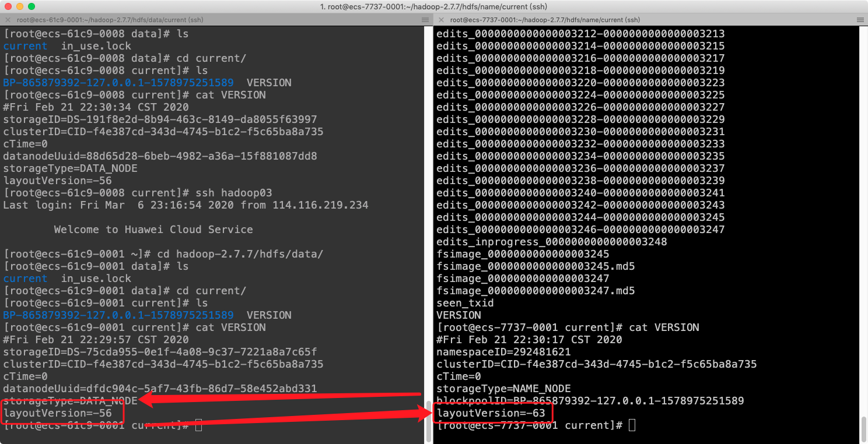Viewport: 868px width, 444px height.
Task: Click the '[root@ecs-61c9-0008 current]# cat VERSION' command
Action: point(135,95)
